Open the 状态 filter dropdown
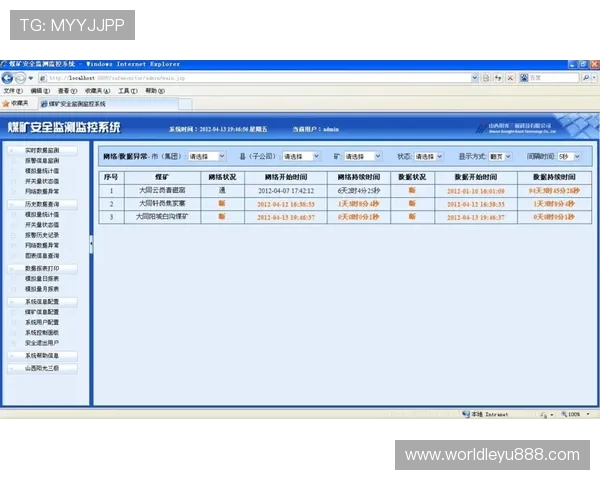The width and height of the screenshot is (600, 480). [429, 156]
